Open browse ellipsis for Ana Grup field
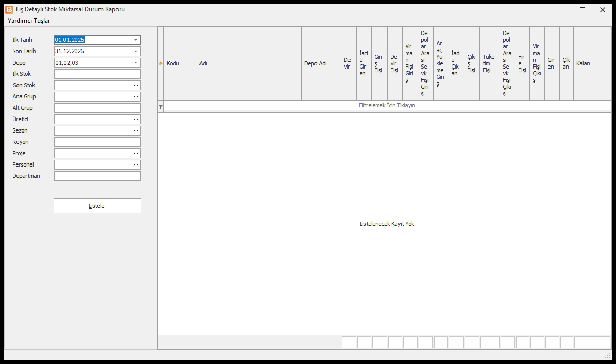Image resolution: width=616 pixels, height=364 pixels. (136, 97)
